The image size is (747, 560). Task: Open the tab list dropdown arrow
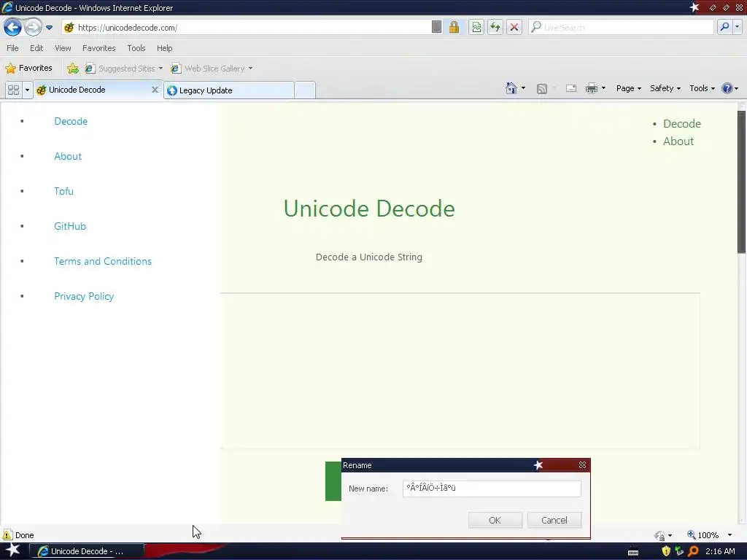(27, 90)
